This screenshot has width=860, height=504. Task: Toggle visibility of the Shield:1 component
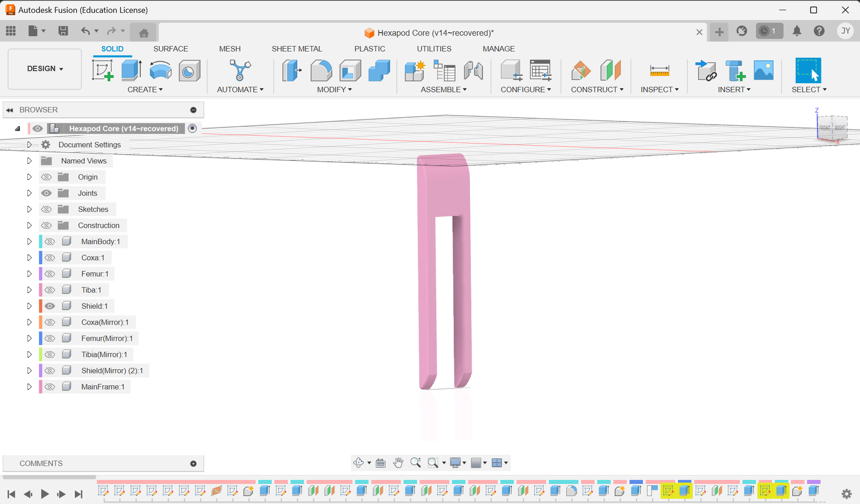pos(49,306)
